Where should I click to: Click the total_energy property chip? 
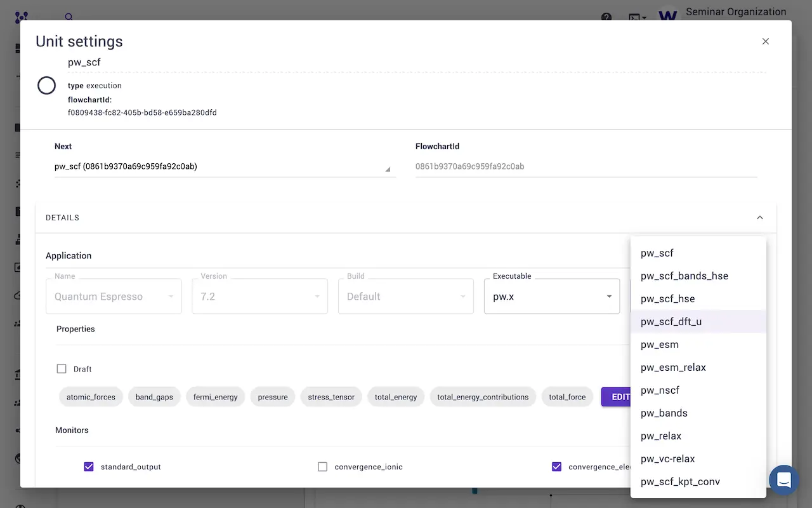click(x=396, y=397)
